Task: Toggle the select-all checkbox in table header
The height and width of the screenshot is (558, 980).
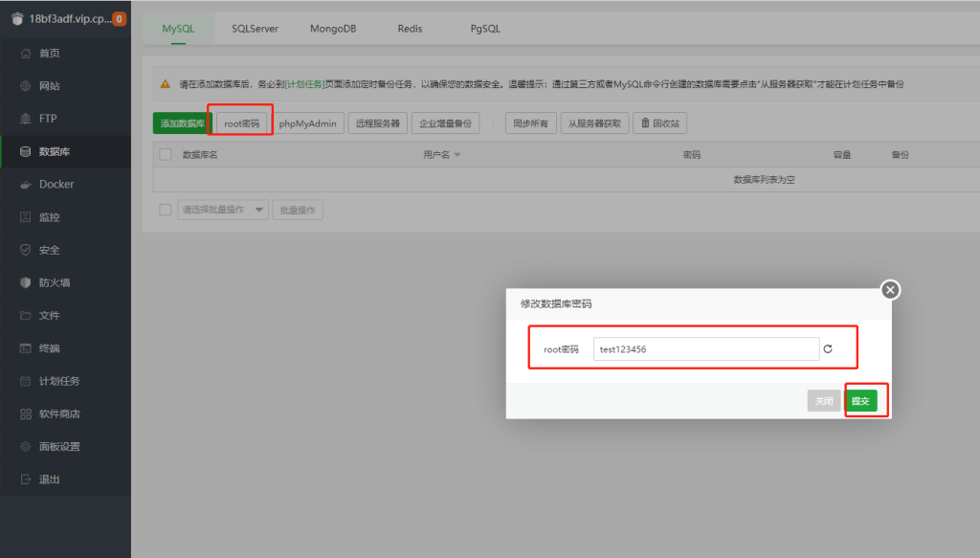Action: pyautogui.click(x=166, y=155)
